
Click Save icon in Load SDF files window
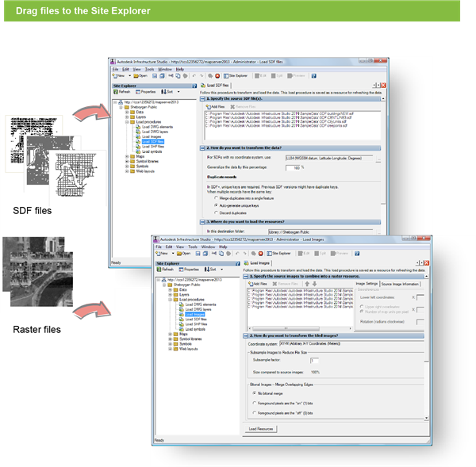(x=155, y=76)
